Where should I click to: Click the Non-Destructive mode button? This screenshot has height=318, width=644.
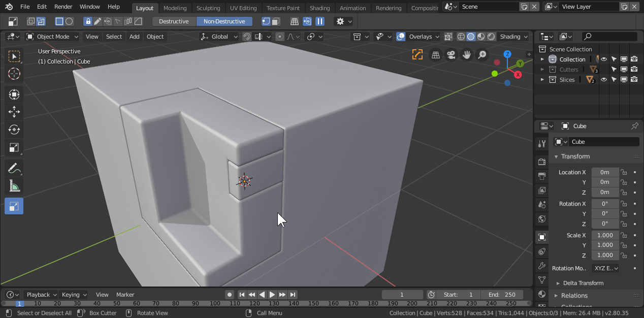click(x=224, y=21)
